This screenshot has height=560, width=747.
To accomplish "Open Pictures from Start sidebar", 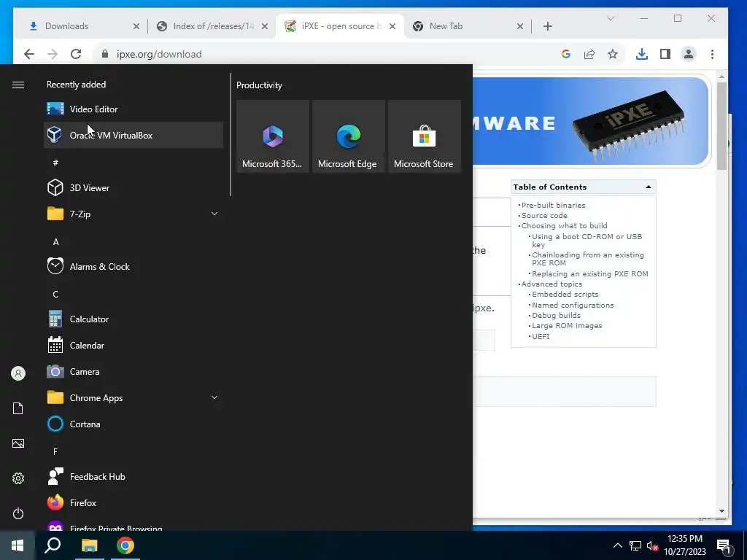I will (x=18, y=443).
